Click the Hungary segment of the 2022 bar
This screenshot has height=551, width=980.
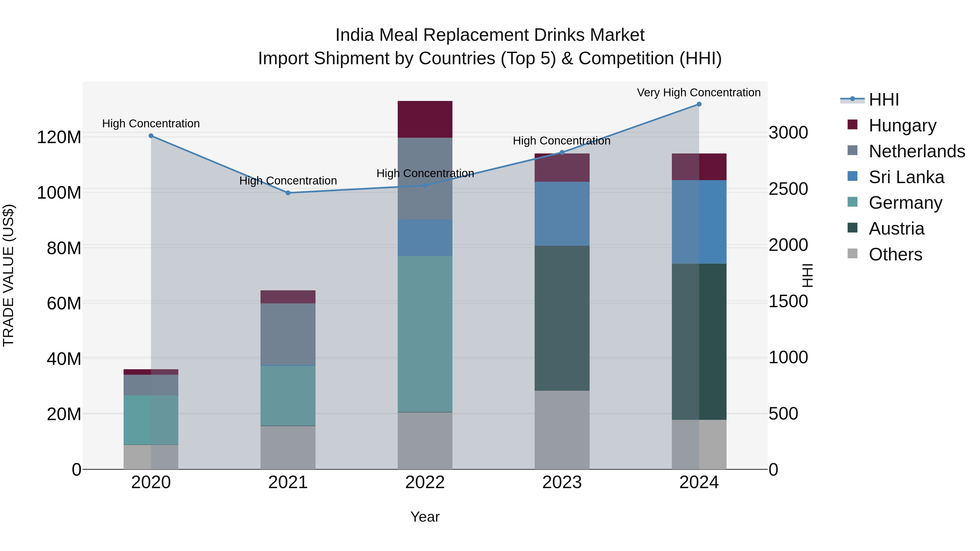coord(425,119)
